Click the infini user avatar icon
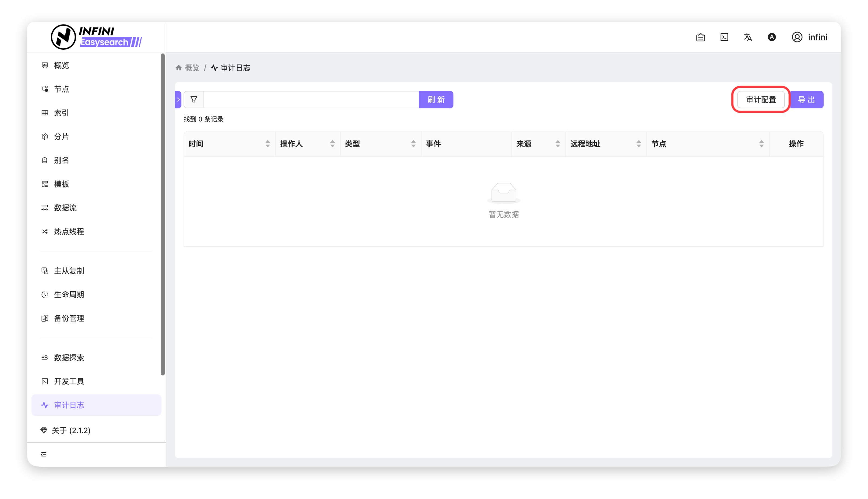 pyautogui.click(x=797, y=37)
